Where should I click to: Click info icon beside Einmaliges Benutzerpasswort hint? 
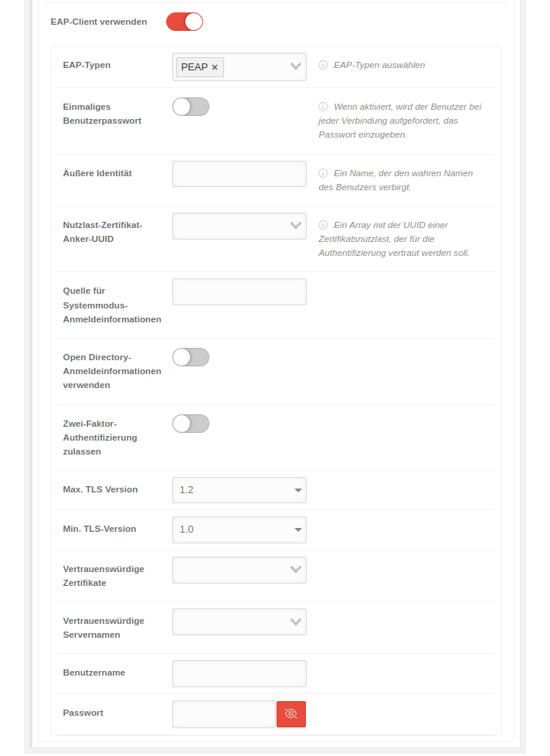323,107
